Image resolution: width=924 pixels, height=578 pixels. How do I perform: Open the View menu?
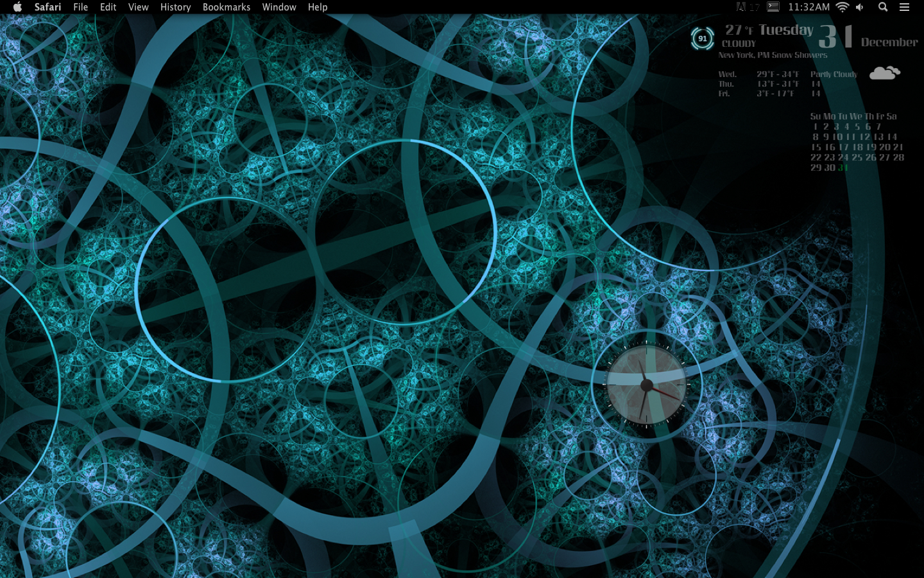pos(138,7)
